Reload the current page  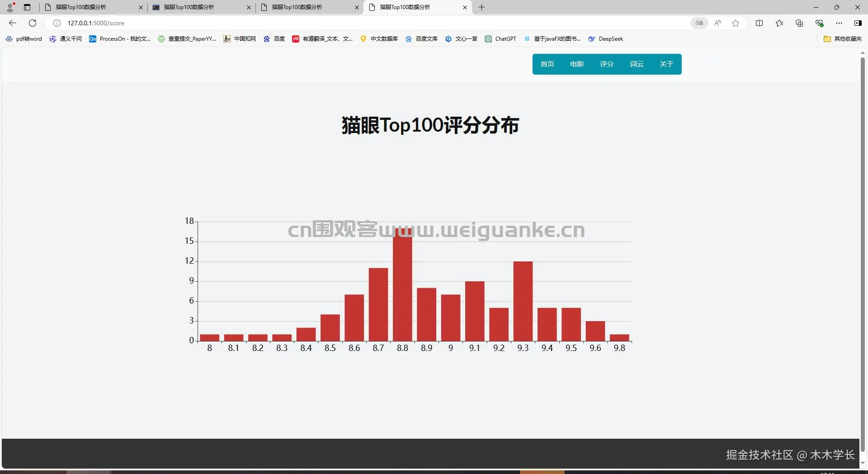[33, 23]
